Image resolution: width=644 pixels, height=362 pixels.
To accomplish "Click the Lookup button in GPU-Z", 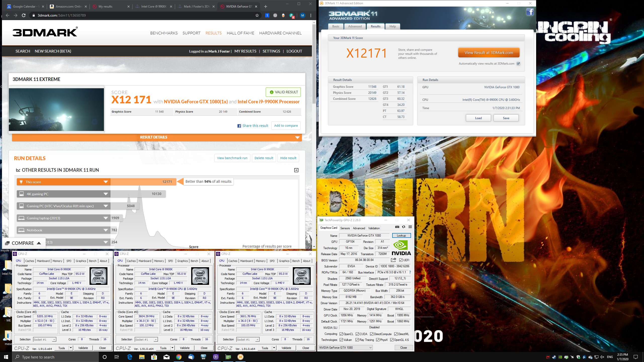I will (x=401, y=235).
